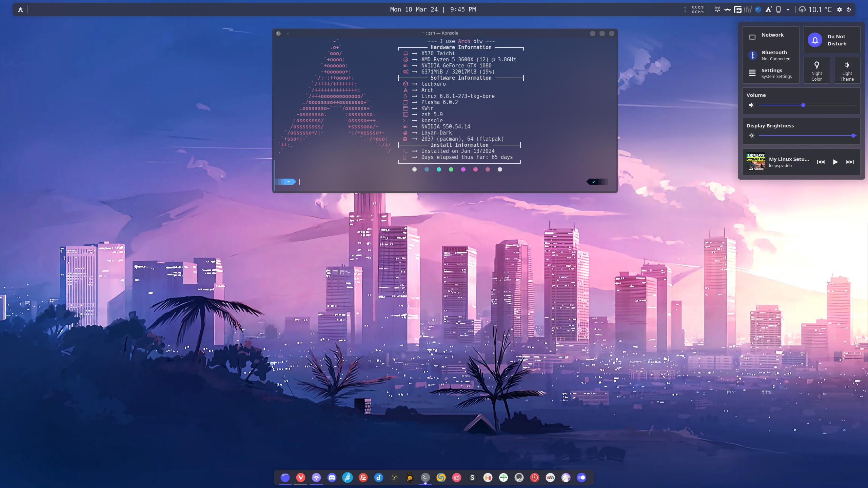Screen dimensions: 868x488
Task: Open the date and time clock widget
Action: [x=433, y=9]
